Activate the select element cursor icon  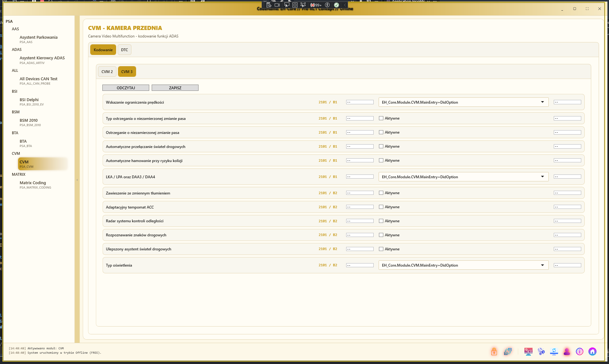coord(287,5)
